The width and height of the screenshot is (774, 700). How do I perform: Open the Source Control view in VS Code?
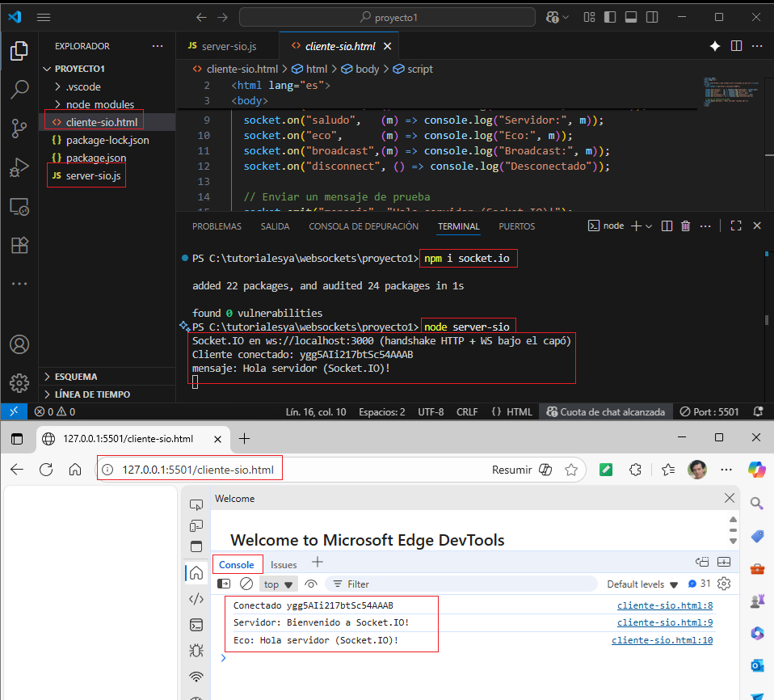coord(19,129)
